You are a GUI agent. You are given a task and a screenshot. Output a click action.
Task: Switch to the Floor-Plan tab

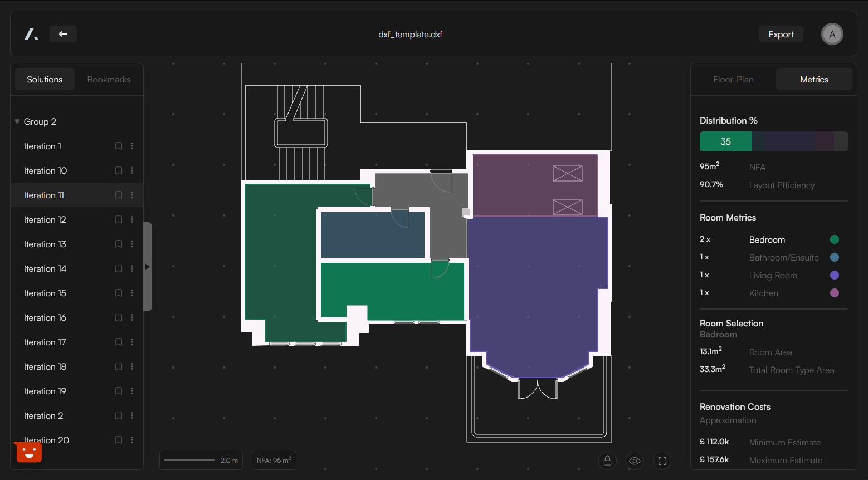click(733, 79)
